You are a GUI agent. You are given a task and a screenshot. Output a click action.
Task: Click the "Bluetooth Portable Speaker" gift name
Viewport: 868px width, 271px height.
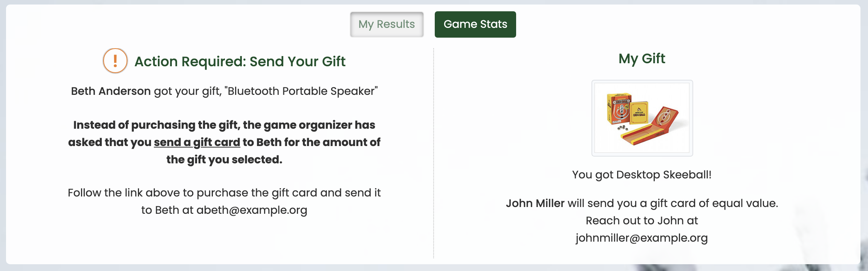(301, 91)
